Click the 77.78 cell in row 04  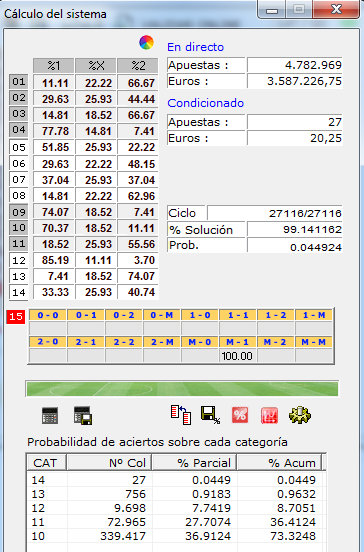(54, 131)
